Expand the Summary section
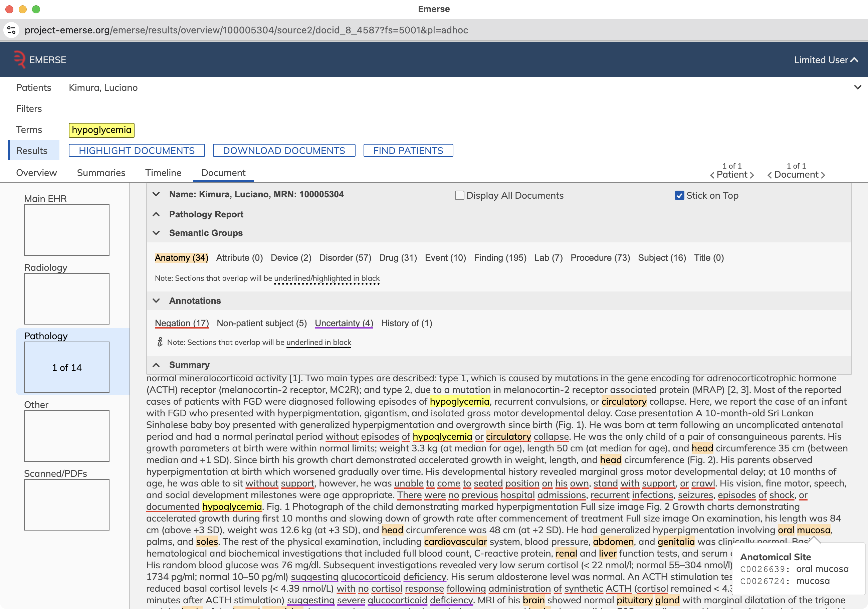Screen dimensions: 868x609 (x=156, y=365)
